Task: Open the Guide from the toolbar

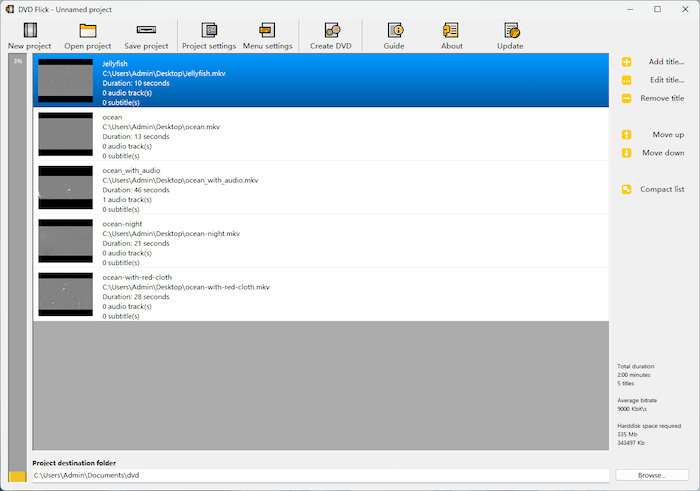Action: click(x=393, y=33)
